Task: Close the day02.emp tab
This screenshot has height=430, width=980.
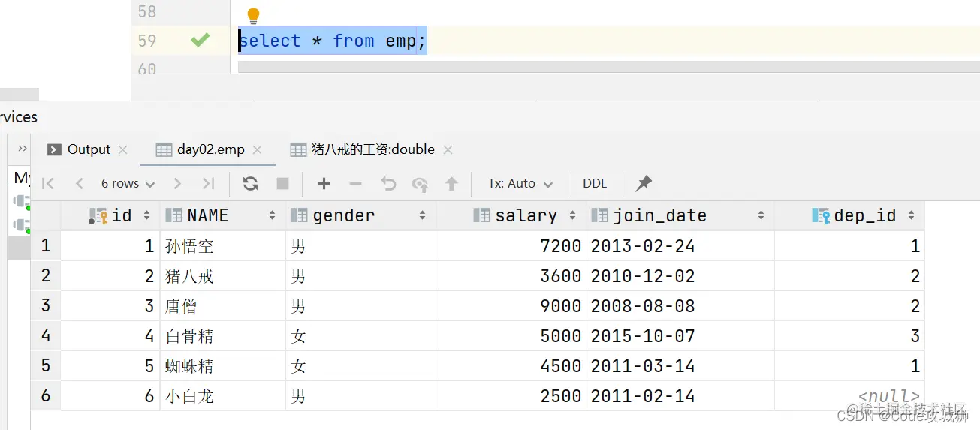Action: tap(258, 149)
